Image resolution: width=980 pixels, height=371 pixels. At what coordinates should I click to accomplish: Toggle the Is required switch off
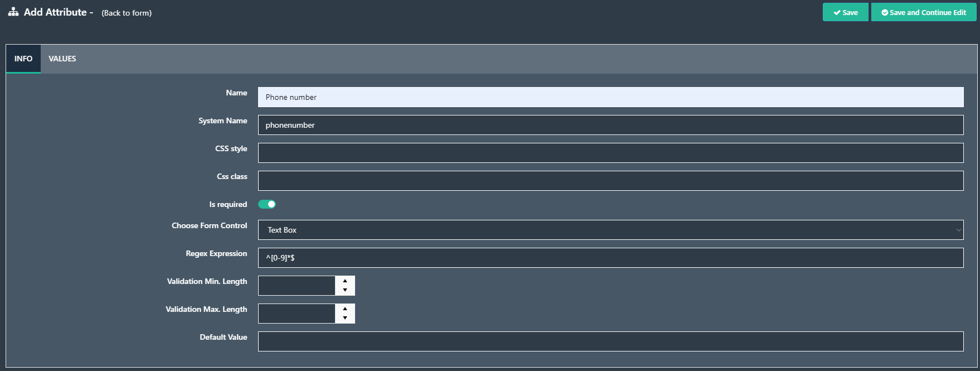coord(267,204)
